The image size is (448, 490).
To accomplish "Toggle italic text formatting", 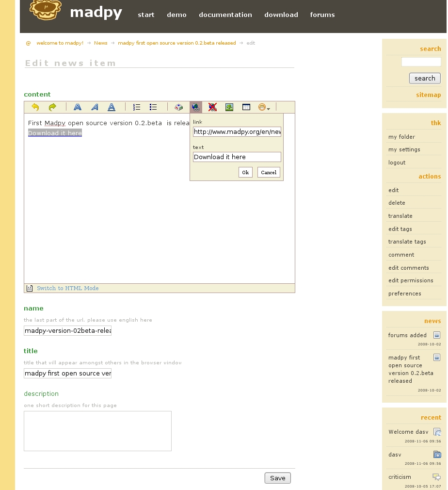I will tap(95, 107).
